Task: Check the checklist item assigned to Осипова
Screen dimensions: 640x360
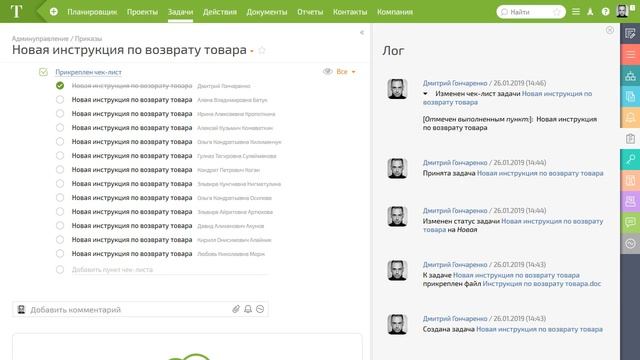Action: tap(60, 198)
